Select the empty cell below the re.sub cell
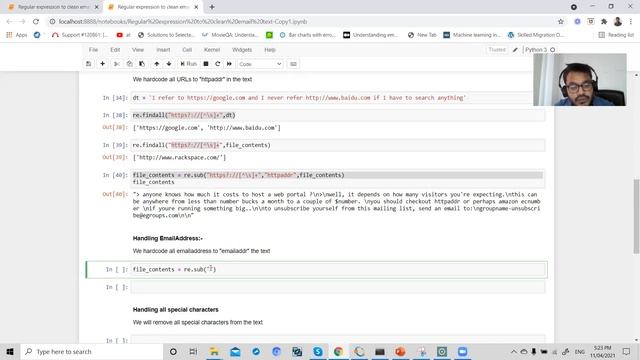This screenshot has width=640, height=360. (x=338, y=287)
